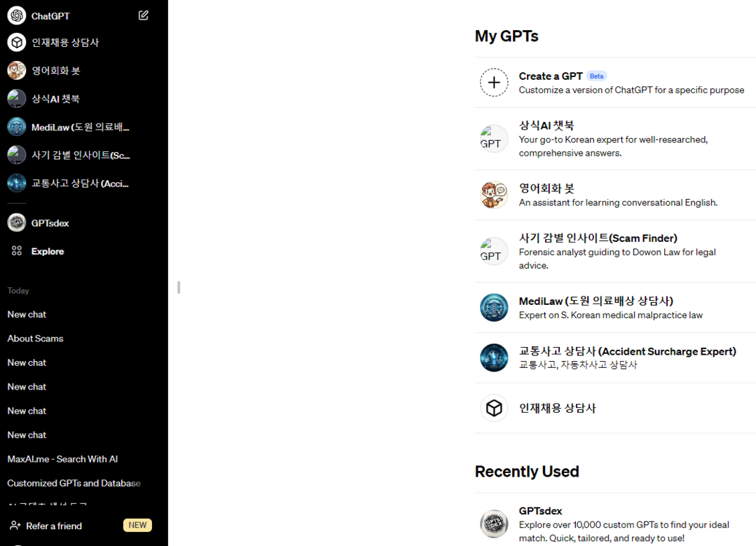This screenshot has width=756, height=546.
Task: Open 인재채용 상담사 title in My GPTs
Action: (557, 408)
